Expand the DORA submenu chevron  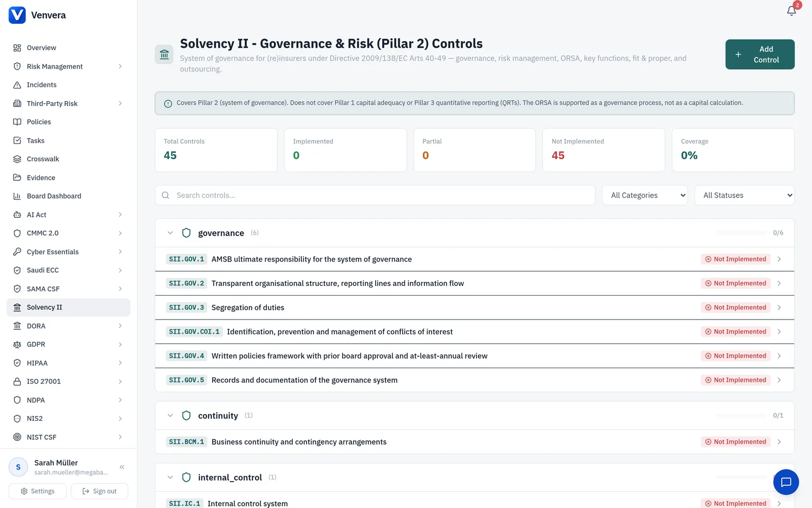[120, 326]
